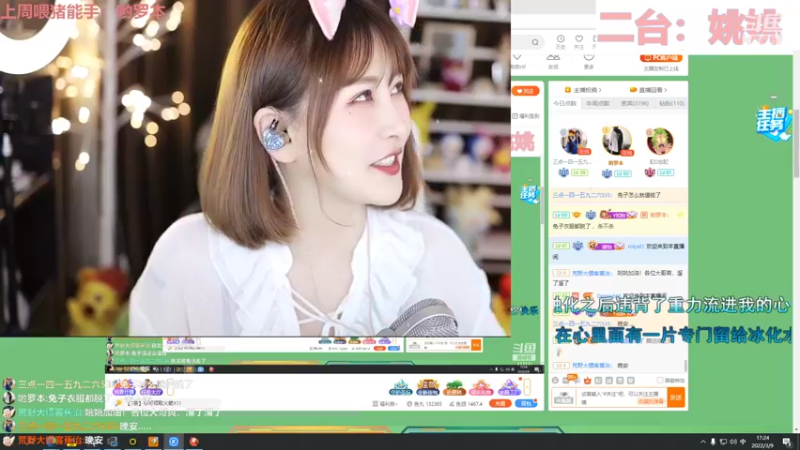Click the chat message 兔子怎么就播就了
This screenshot has width=800, height=450.
[x=639, y=195]
